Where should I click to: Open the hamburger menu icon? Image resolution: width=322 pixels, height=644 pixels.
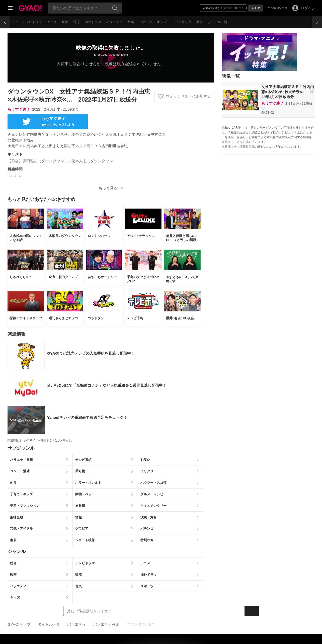(10, 8)
